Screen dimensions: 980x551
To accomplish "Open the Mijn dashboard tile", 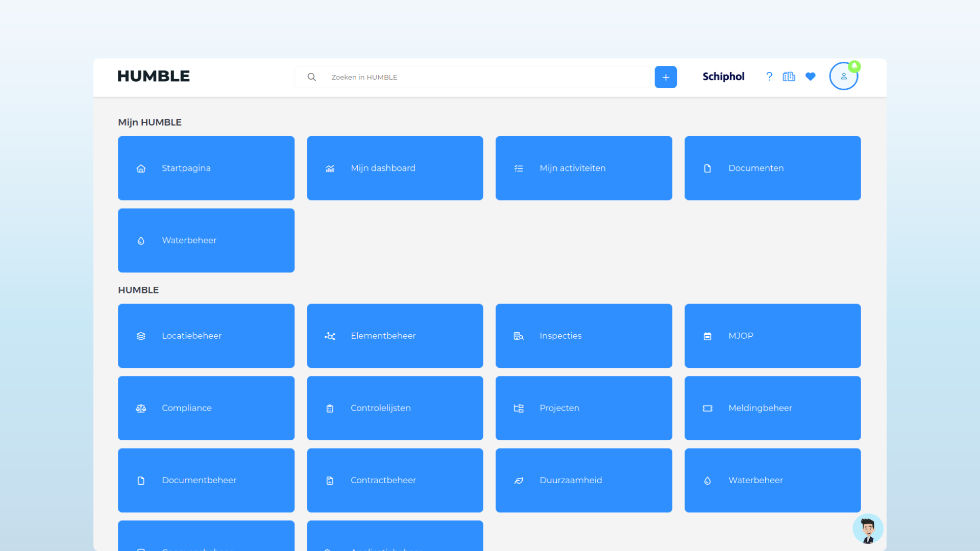I will 395,168.
